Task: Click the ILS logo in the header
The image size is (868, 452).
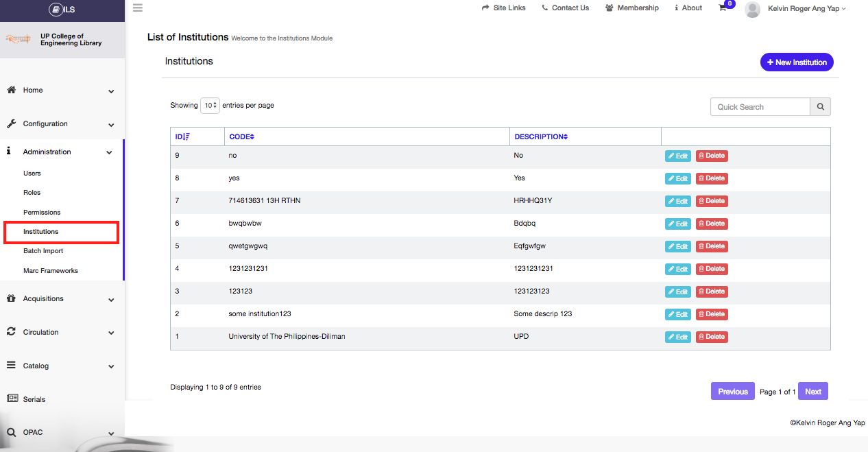Action: click(x=62, y=10)
